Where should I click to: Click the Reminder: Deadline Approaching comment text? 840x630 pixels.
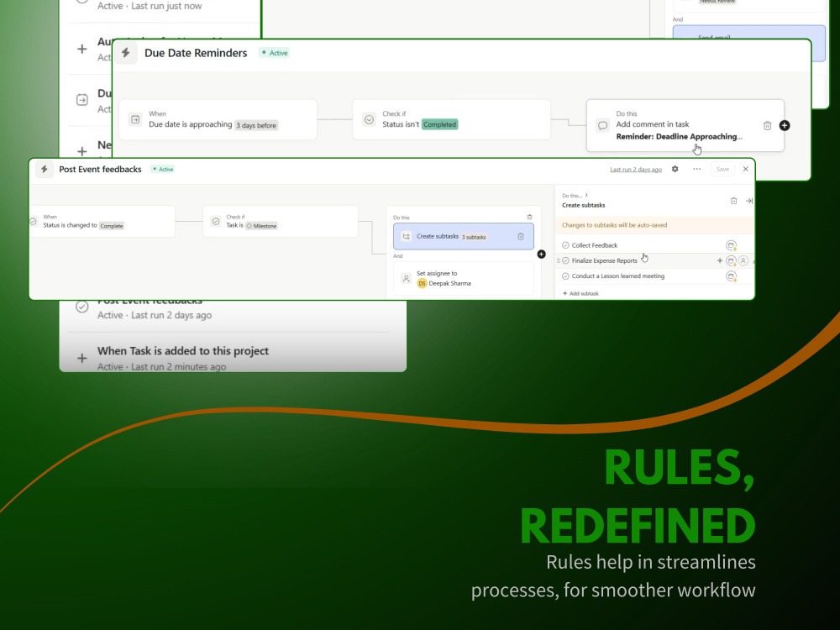click(x=679, y=137)
